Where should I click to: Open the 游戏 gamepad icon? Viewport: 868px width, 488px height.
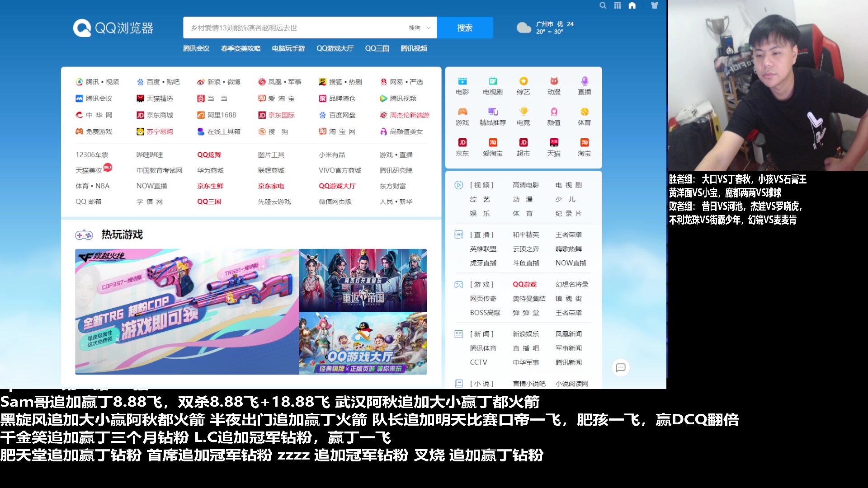(462, 115)
